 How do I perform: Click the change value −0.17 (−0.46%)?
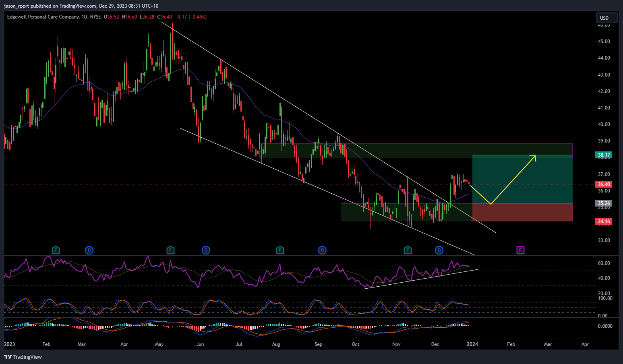[x=191, y=17]
